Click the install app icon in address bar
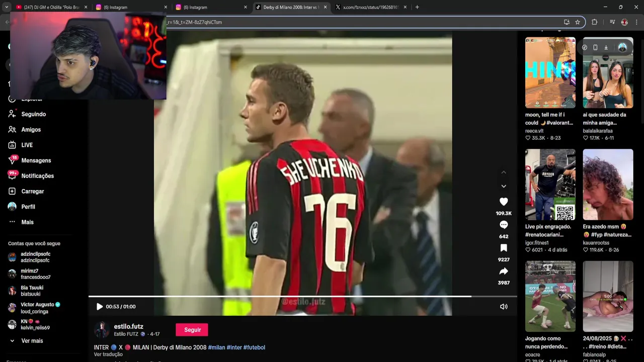 point(567,22)
